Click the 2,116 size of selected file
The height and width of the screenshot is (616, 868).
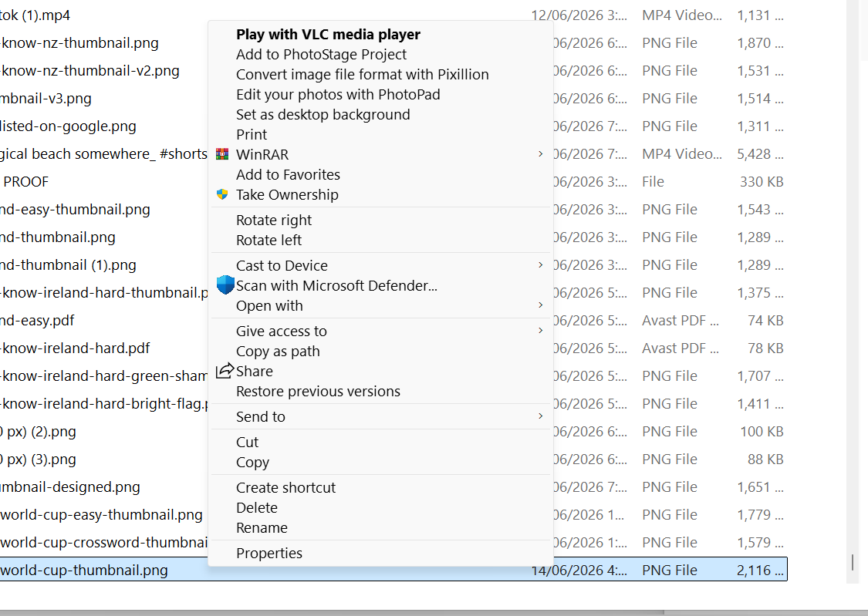click(x=760, y=570)
